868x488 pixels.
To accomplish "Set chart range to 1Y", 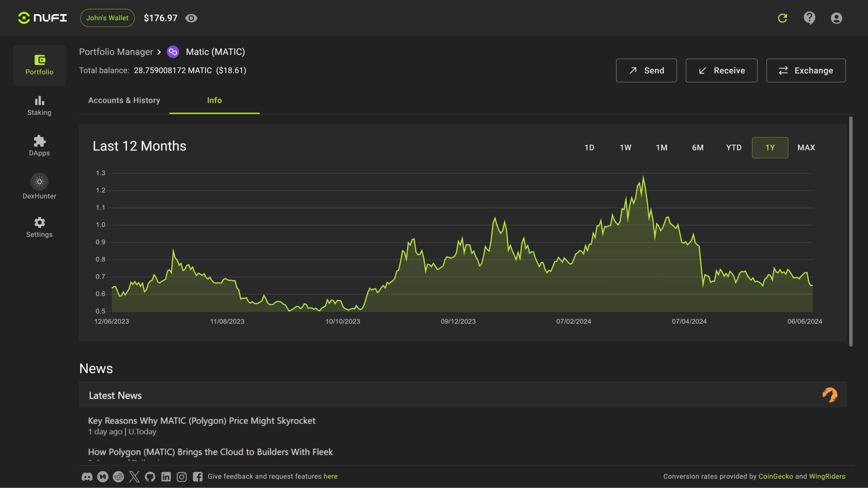I will [x=770, y=148].
